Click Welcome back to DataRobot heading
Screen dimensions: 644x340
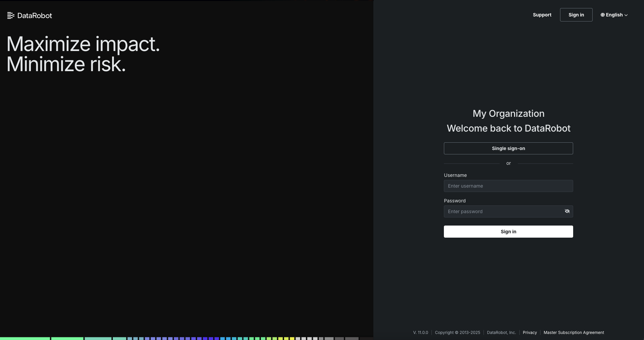click(508, 128)
